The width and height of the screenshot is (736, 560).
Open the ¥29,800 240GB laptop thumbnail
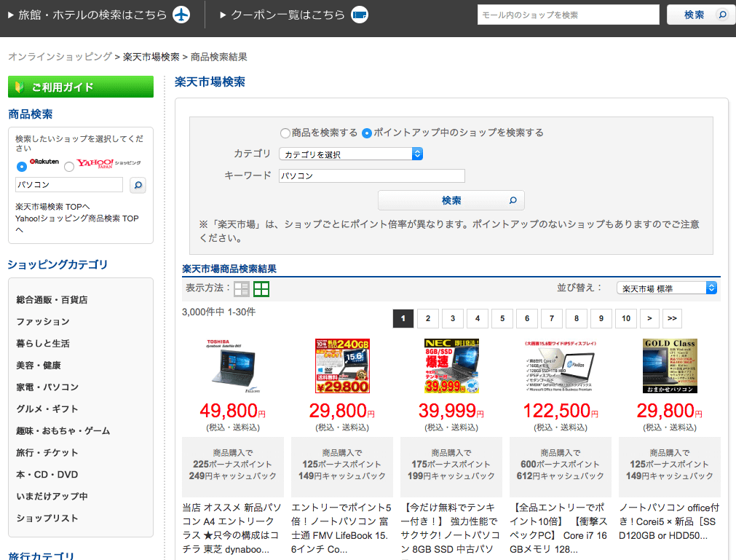(342, 366)
